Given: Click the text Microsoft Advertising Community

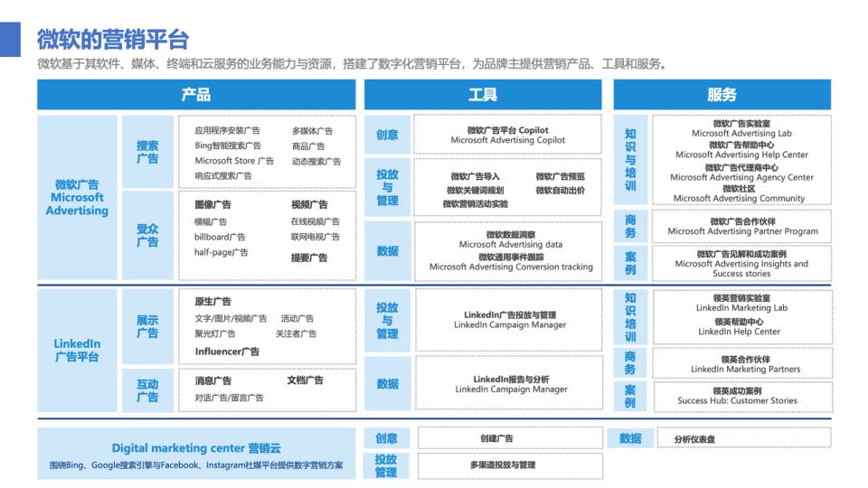Looking at the screenshot, I should (x=739, y=199).
